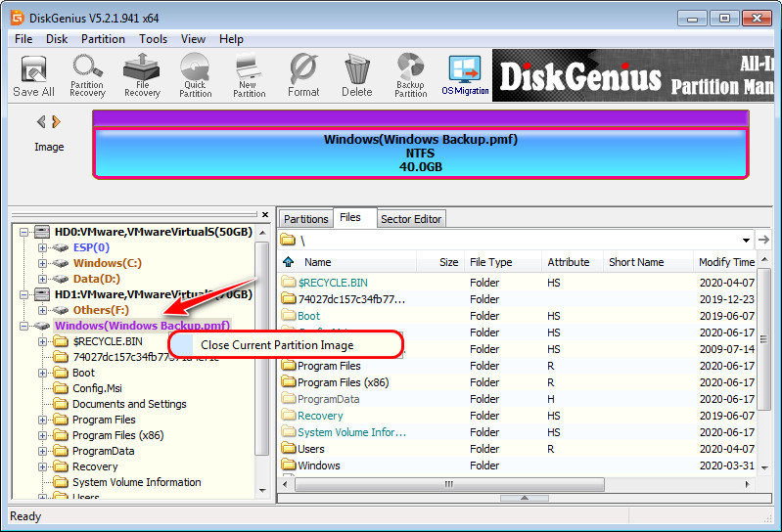This screenshot has height=532, width=782.
Task: Select Windows(C:) in the tree
Action: tap(108, 263)
